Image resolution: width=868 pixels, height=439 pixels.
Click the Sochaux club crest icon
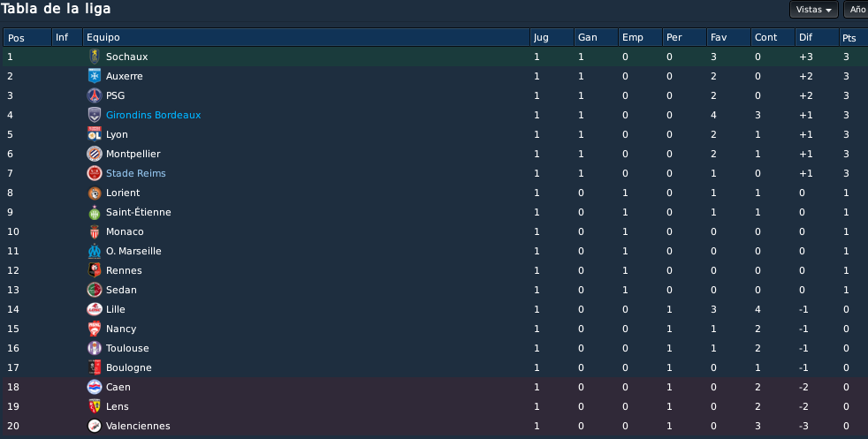[94, 57]
